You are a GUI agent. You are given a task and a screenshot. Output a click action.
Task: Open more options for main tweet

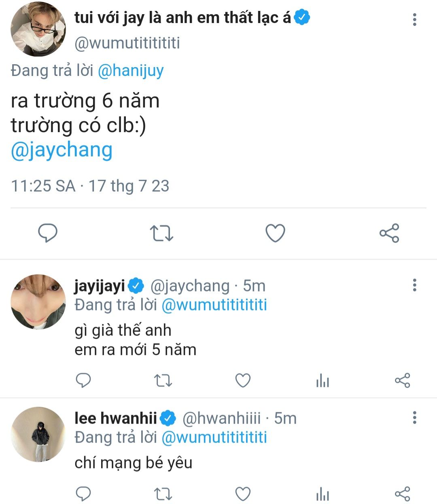[x=414, y=19]
